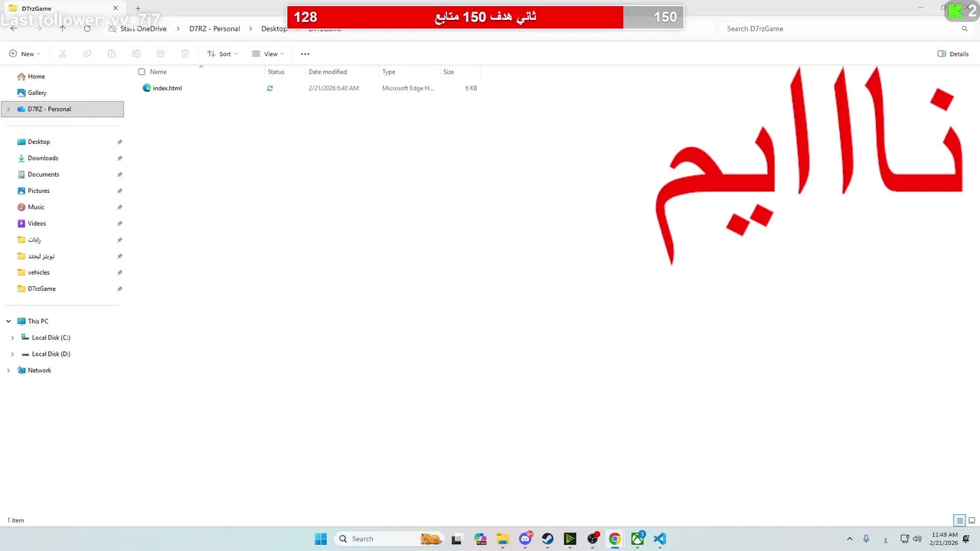Click the Share icon in toolbar
980x551 pixels.
tap(161, 54)
